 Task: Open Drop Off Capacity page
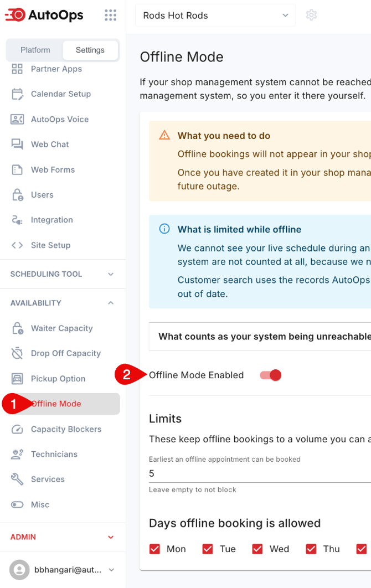click(66, 353)
